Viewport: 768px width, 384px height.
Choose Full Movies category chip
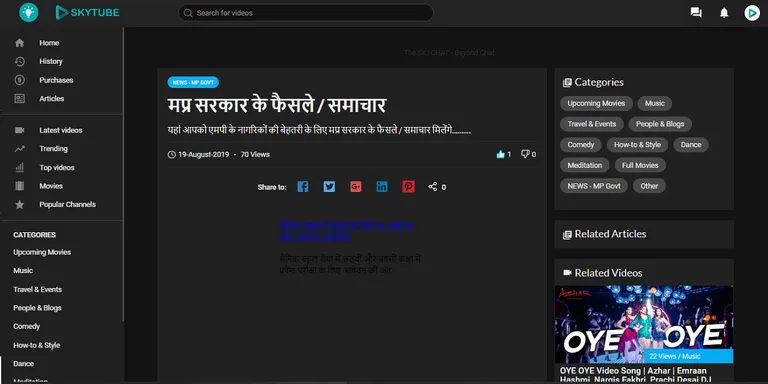point(640,165)
